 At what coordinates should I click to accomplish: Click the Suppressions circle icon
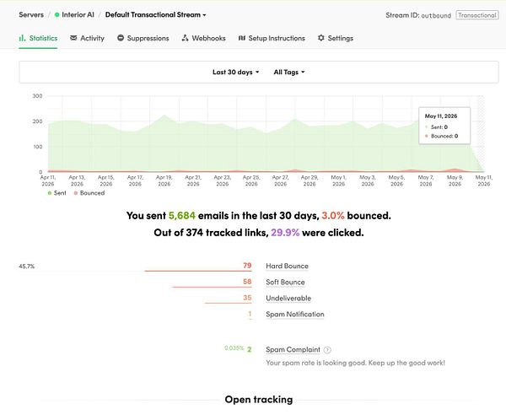pos(121,38)
